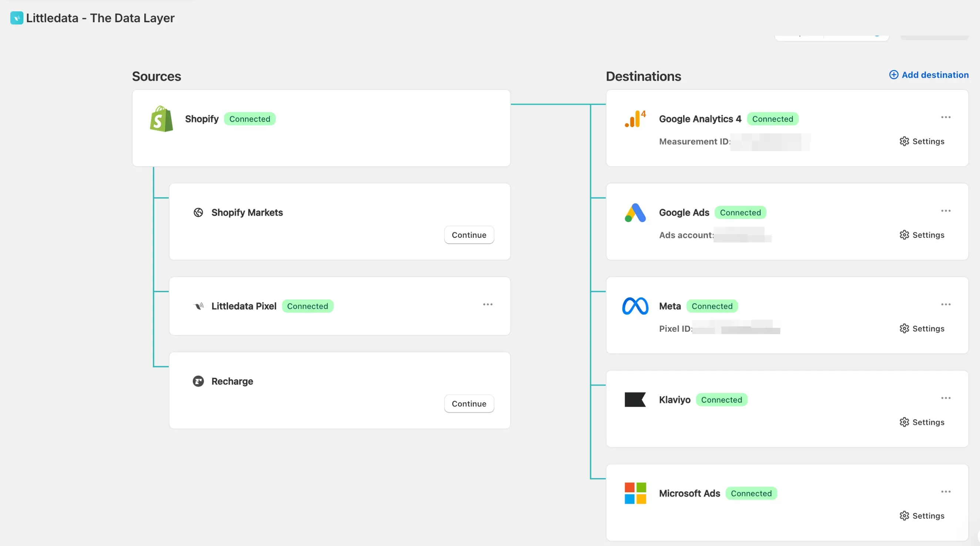Open Klaviyo Settings

click(x=922, y=422)
